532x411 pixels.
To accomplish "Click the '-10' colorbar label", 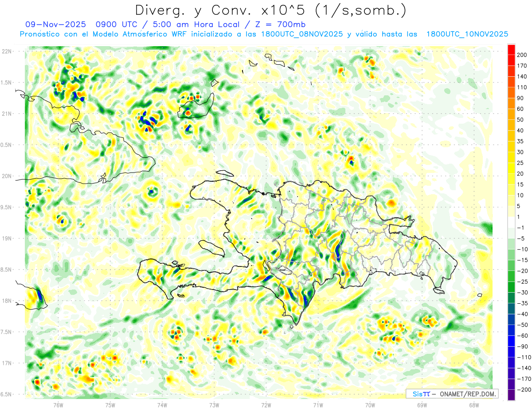I will click(522, 249).
